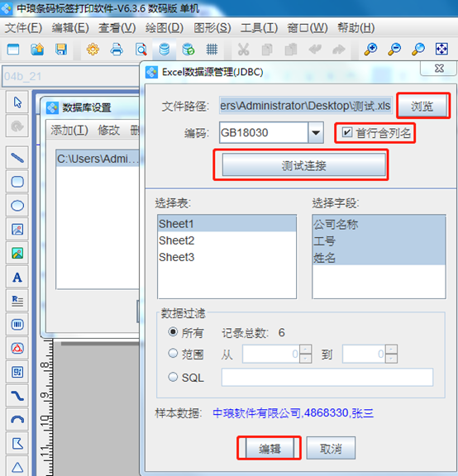Click 添加(I) in 数据库设置 window
Image resolution: width=458 pixels, height=476 pixels.
(69, 131)
